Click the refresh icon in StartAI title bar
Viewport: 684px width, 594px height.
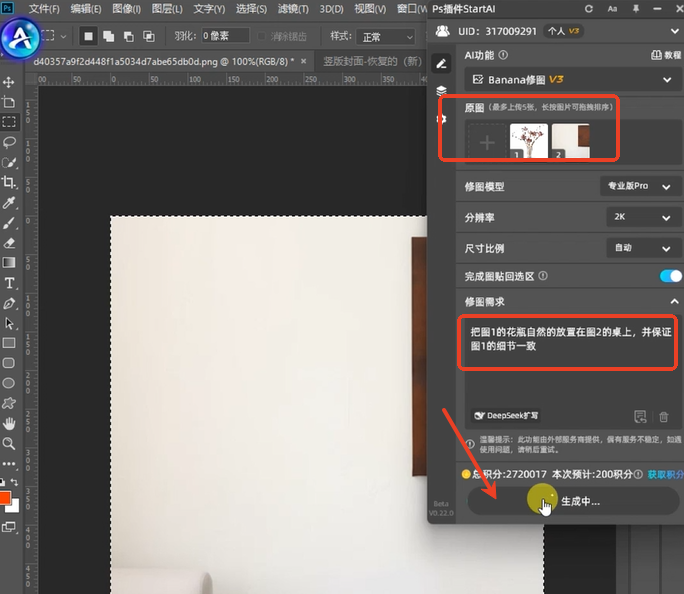coord(588,9)
